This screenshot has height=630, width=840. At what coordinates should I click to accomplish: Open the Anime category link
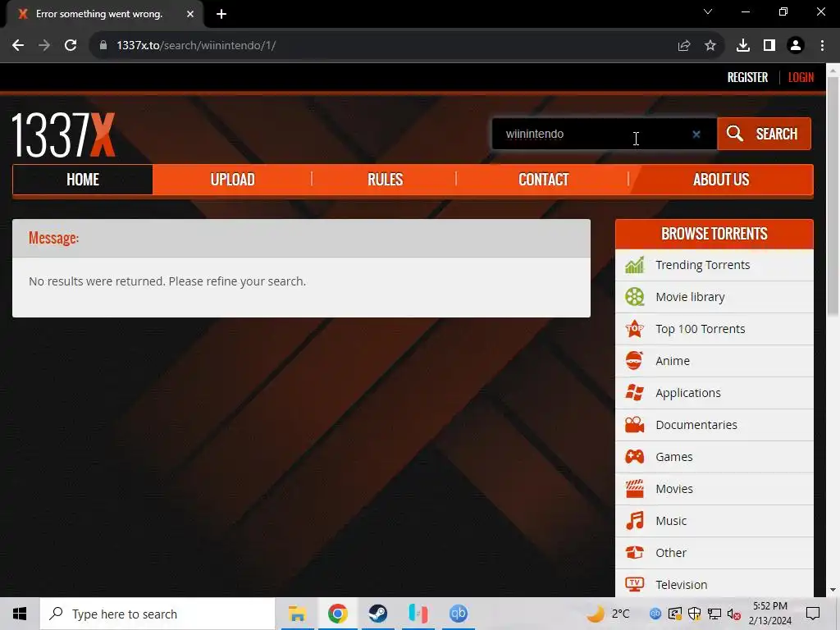pyautogui.click(x=673, y=361)
